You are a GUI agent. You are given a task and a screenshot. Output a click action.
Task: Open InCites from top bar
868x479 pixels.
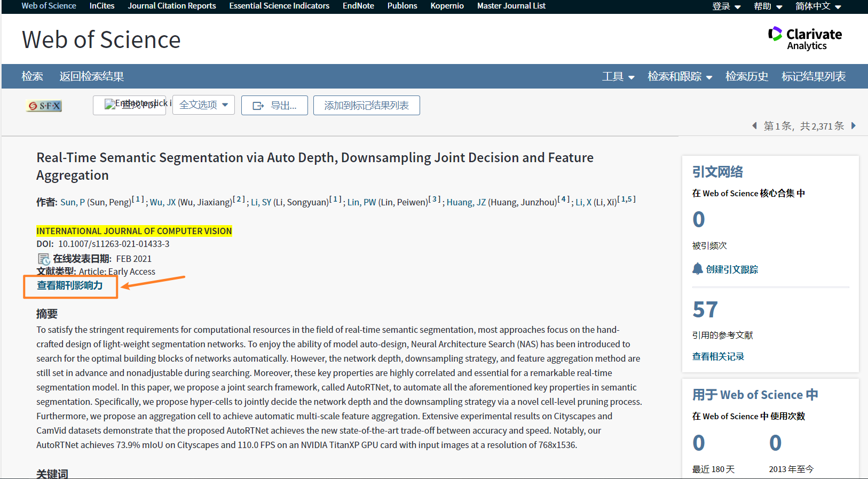coord(102,6)
